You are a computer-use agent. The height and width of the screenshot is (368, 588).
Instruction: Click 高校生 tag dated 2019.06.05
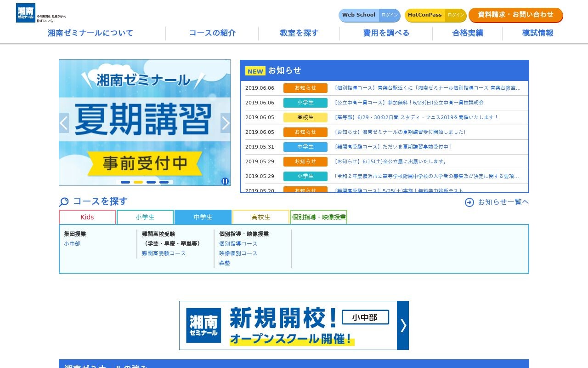pos(305,117)
